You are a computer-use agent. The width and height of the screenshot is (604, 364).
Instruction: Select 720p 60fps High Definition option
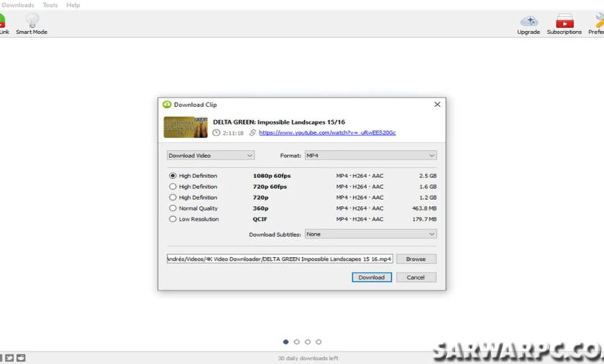173,187
